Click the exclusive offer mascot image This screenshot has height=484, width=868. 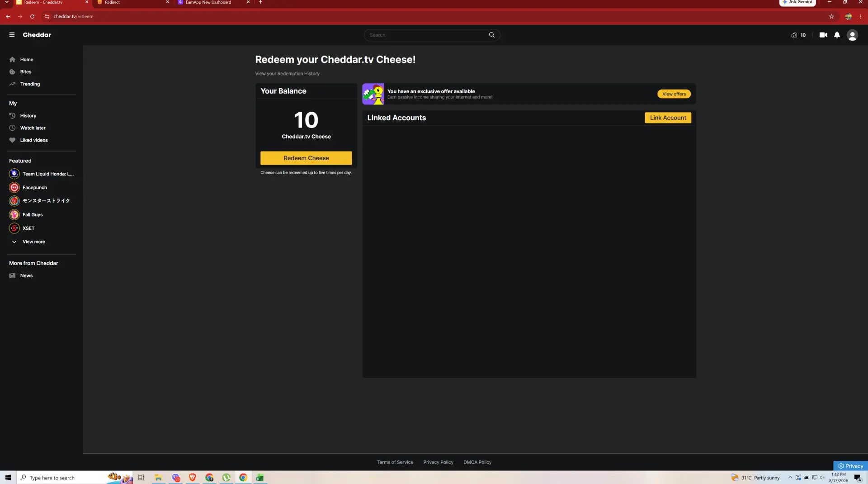(373, 94)
